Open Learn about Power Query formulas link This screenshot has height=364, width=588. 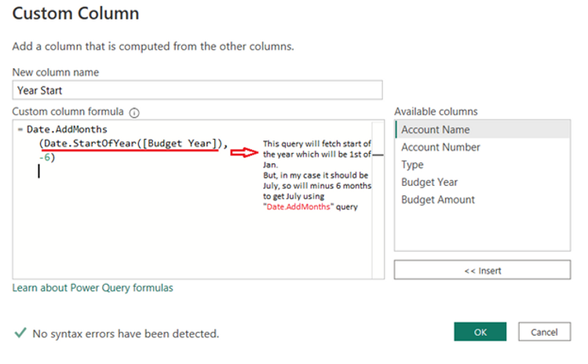click(x=93, y=288)
